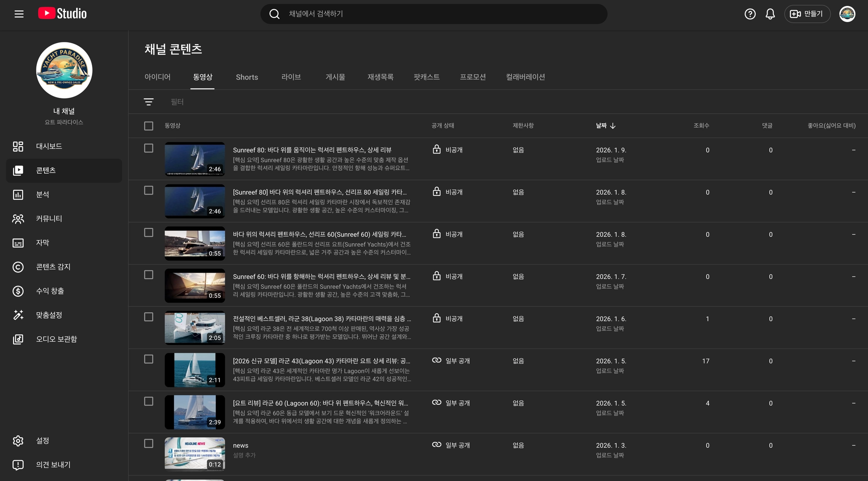Viewport: 868px width, 481px height.
Task: Open 비공개 visibility dropdown for Lagoon 38 video
Action: click(448, 319)
